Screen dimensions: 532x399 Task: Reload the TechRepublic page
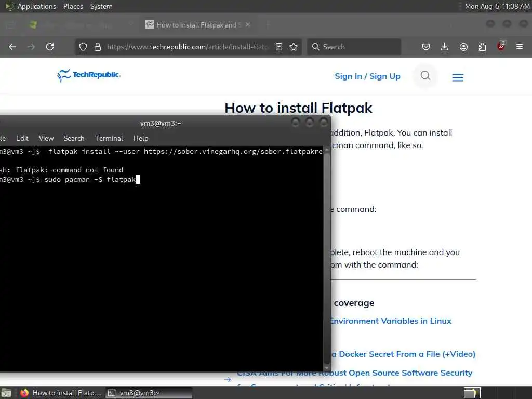point(50,47)
